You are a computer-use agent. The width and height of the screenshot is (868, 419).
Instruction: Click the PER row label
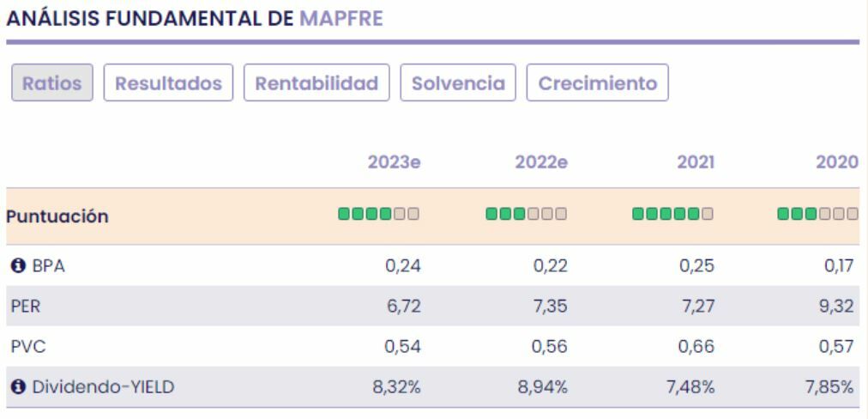pos(20,307)
